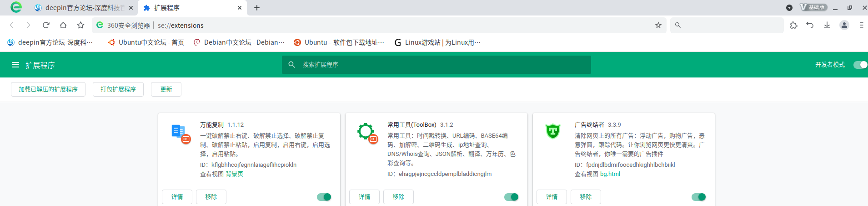This screenshot has height=206, width=868.
Task: Disable the 万能复制 extension toggle
Action: pyautogui.click(x=324, y=197)
